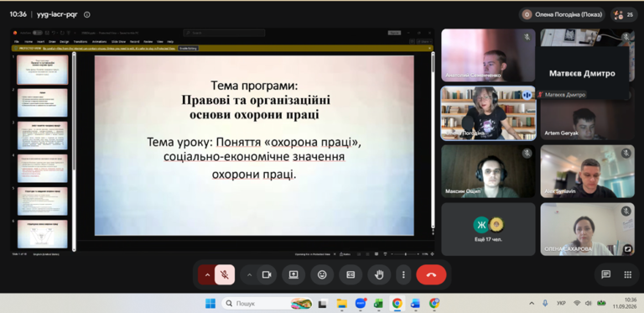Screen dimensions: 644x313
Task: Click the taskbar search box 'Пошук'
Action: coord(267,304)
